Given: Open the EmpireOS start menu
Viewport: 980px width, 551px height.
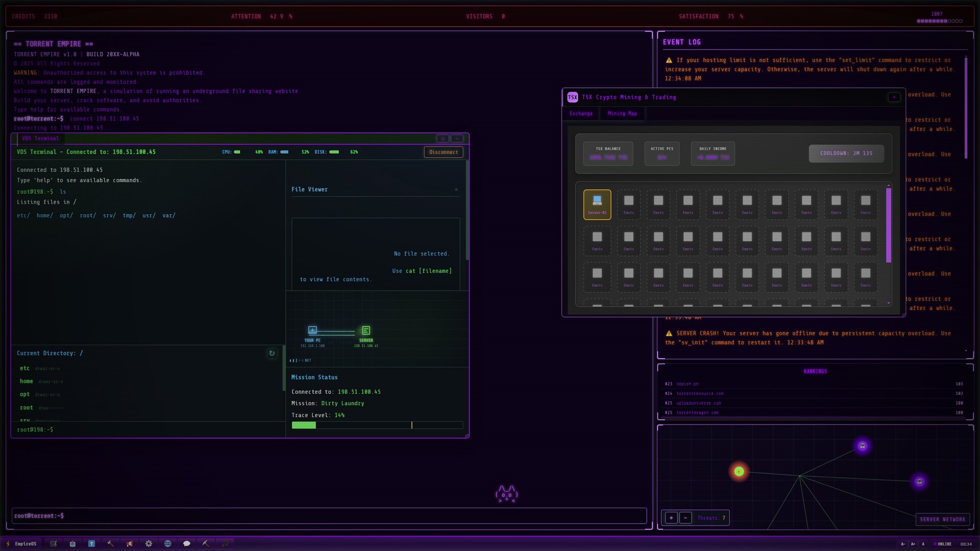Looking at the screenshot, I should [x=21, y=544].
